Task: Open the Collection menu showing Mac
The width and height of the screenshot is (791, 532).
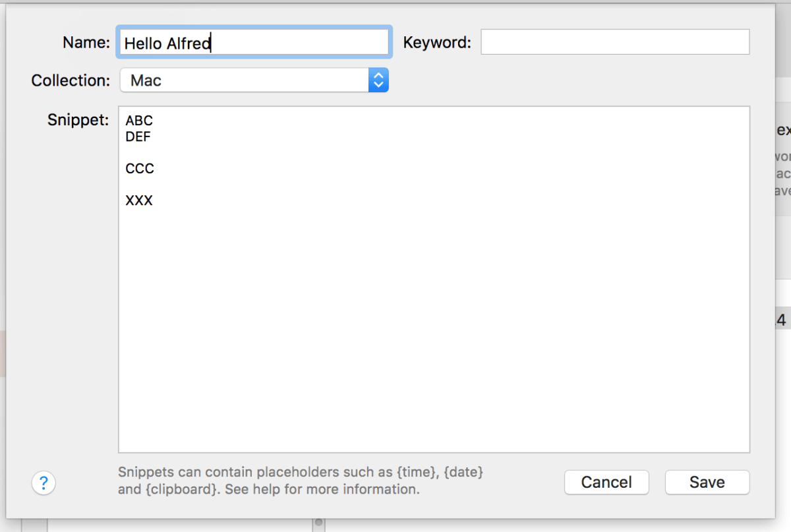Action: (x=254, y=80)
